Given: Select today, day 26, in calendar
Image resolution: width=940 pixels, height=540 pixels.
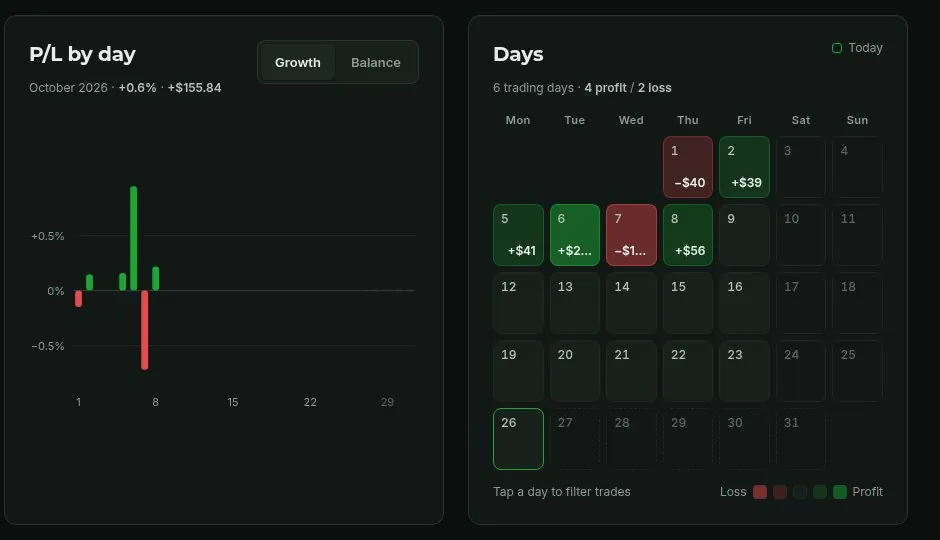Looking at the screenshot, I should tap(518, 439).
